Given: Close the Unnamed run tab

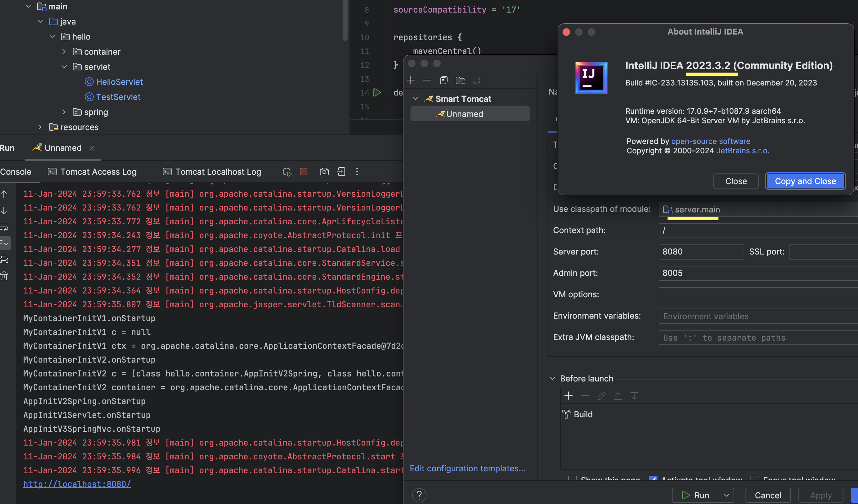Looking at the screenshot, I should tap(91, 148).
